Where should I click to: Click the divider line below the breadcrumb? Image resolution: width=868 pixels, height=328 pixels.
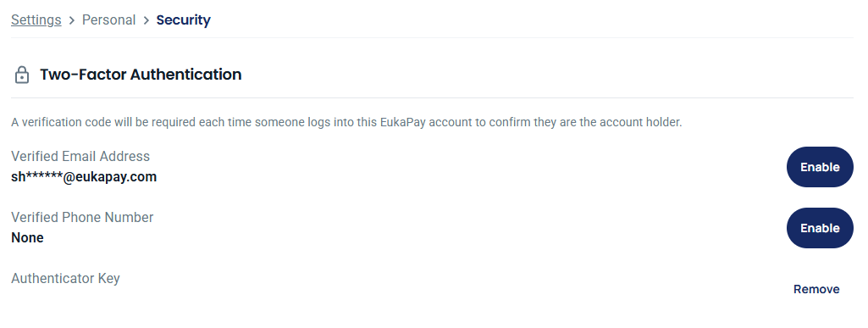(433, 37)
